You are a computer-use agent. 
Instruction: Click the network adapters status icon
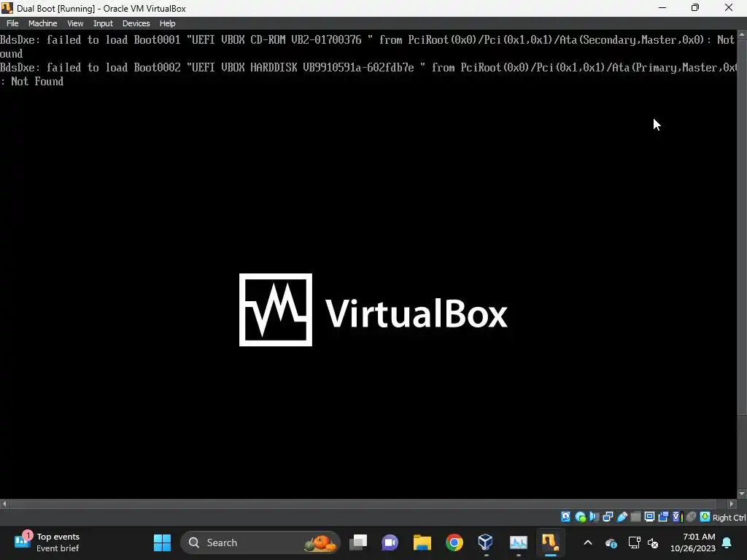[608, 517]
